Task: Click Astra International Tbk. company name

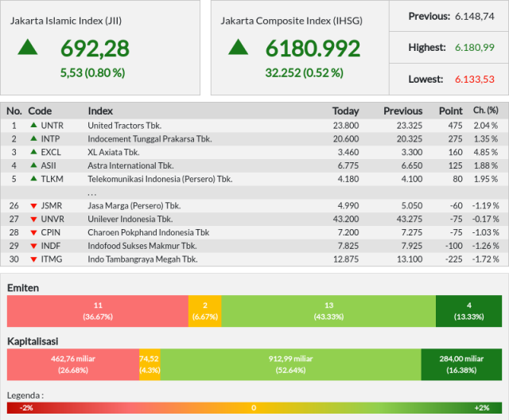Action: [130, 165]
